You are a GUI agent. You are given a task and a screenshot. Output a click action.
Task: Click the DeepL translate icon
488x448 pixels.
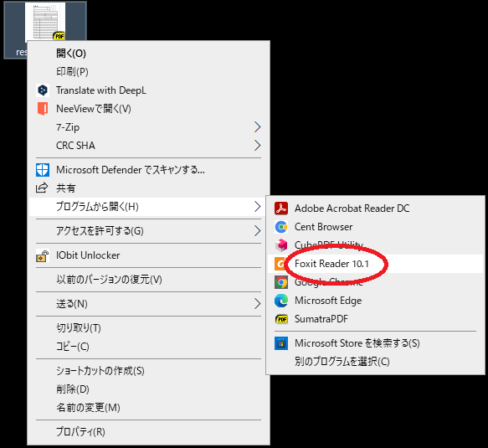(43, 90)
